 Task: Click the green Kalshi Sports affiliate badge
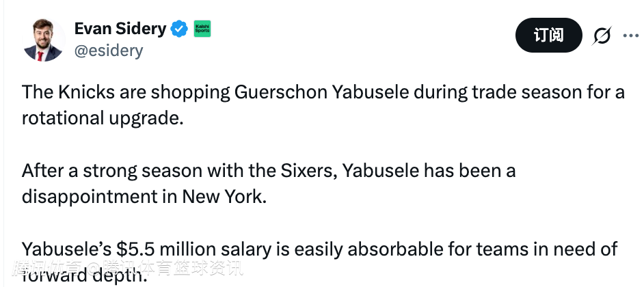coord(202,29)
